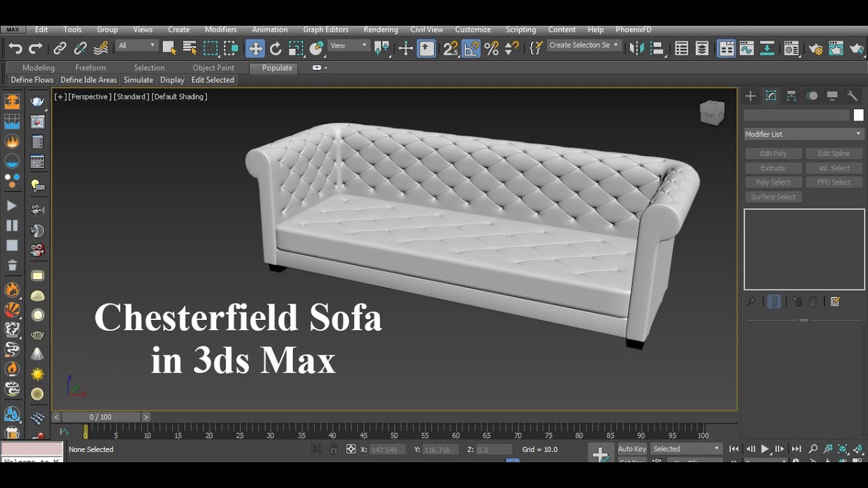The width and height of the screenshot is (868, 488).
Task: Open the Curve Editor icon
Action: (747, 48)
